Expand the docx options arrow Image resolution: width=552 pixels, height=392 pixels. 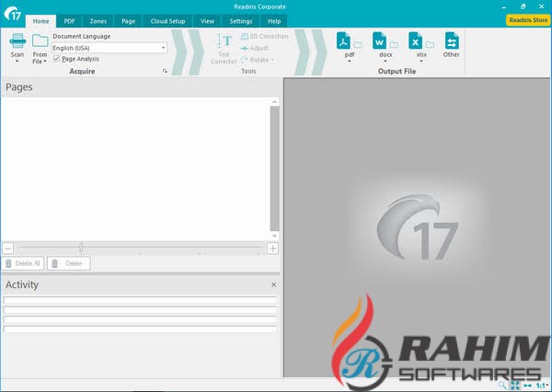tap(385, 62)
